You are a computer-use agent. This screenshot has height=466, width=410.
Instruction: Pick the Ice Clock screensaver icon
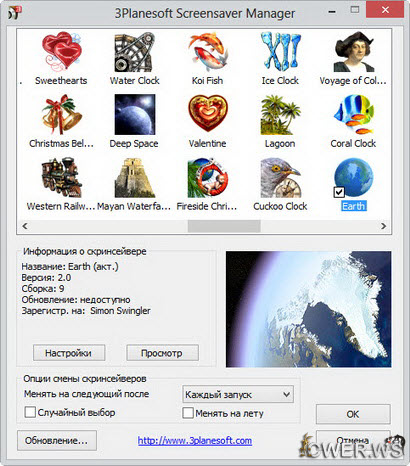280,52
